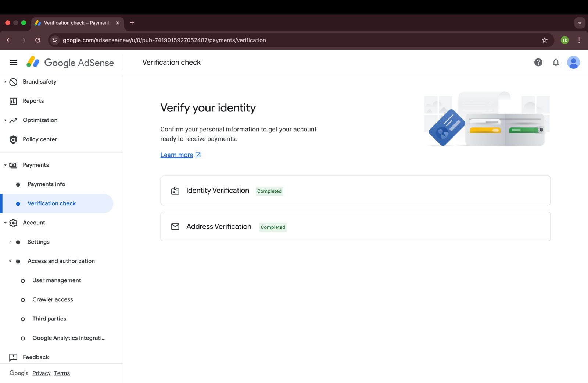Open a new browser tab
The height and width of the screenshot is (383, 588).
pos(132,23)
